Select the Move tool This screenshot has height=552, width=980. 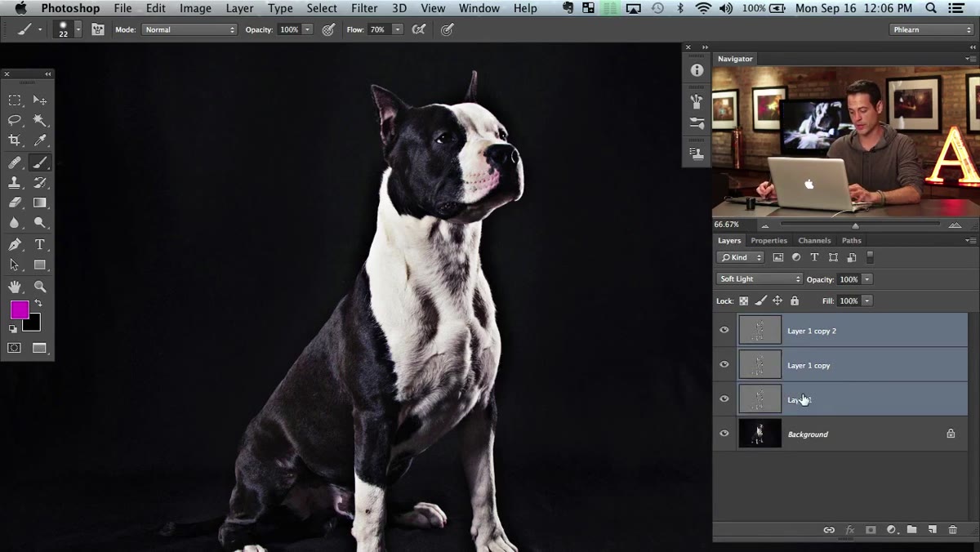[39, 100]
